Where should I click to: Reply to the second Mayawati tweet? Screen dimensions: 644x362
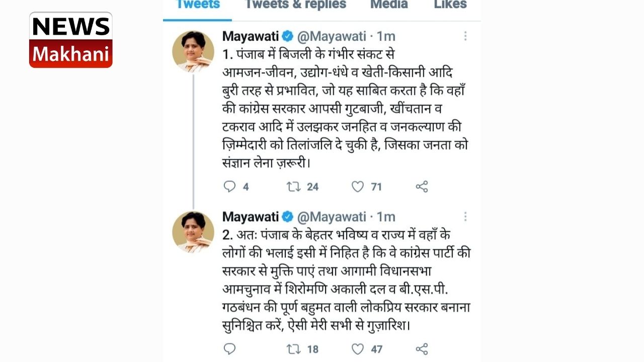click(229, 349)
